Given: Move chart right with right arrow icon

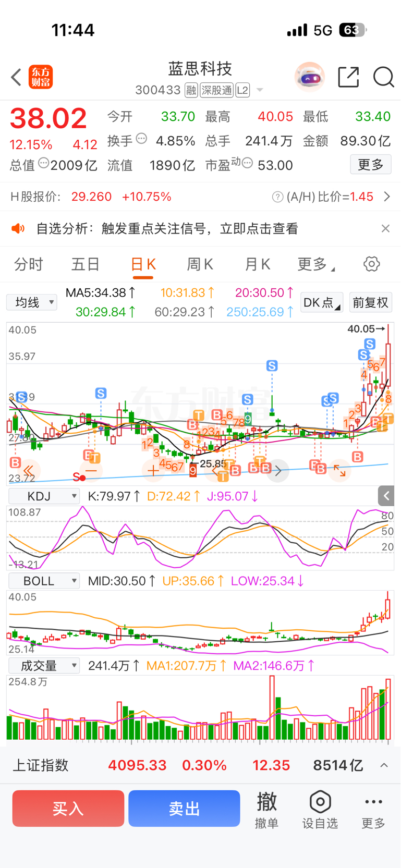Looking at the screenshot, I should (278, 471).
